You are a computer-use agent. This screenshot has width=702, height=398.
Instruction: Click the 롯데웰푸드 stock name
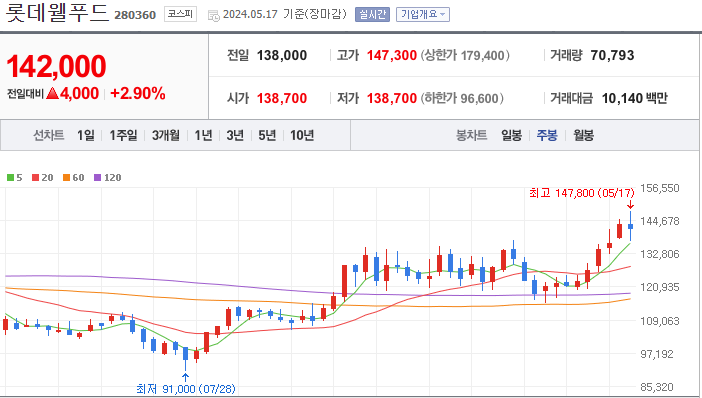57,13
